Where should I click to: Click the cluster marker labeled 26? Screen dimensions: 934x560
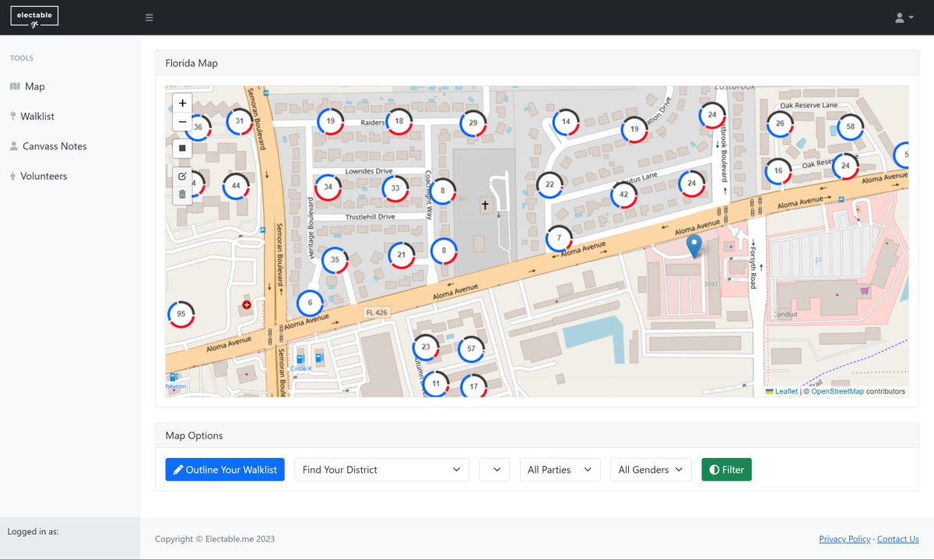[780, 124]
